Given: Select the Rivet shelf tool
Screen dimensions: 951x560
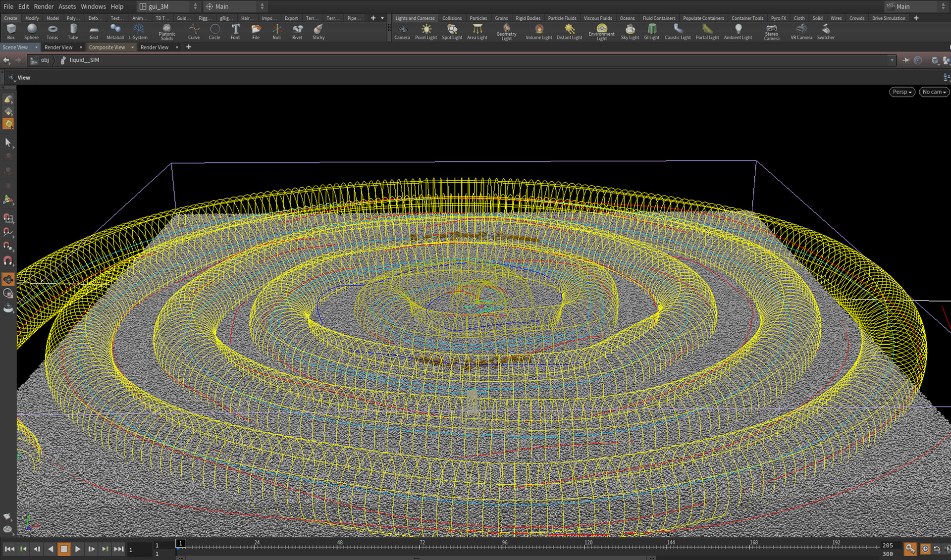Looking at the screenshot, I should (297, 32).
